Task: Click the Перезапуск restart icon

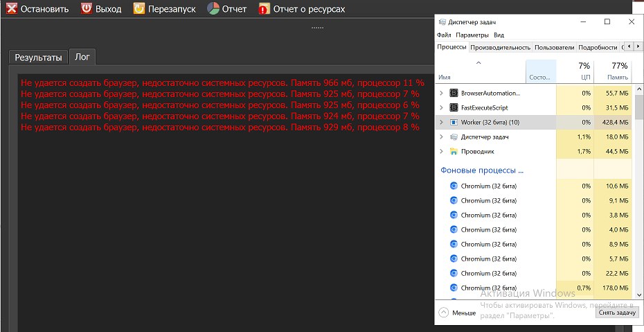Action: click(139, 9)
